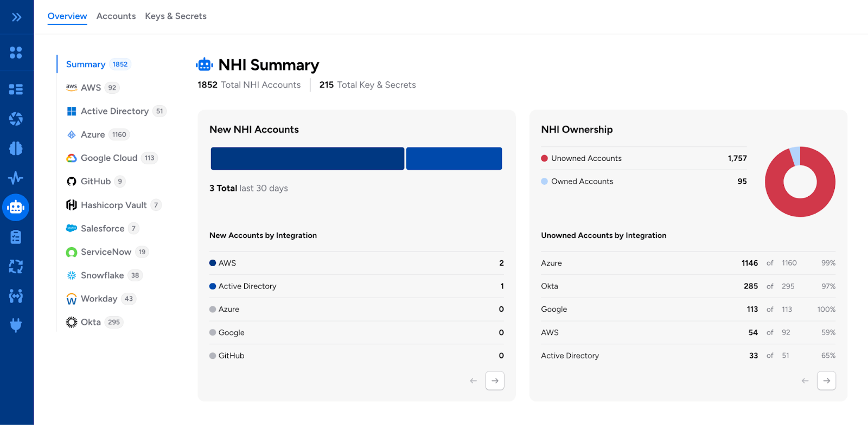868x425 pixels.
Task: Click previous arrow under Unowned Accounts list
Action: (805, 381)
